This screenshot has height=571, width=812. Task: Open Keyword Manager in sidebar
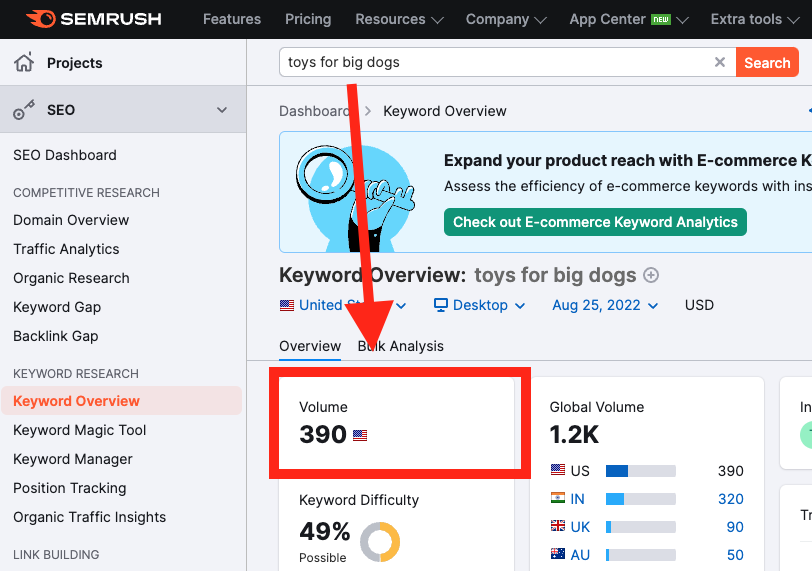73,459
